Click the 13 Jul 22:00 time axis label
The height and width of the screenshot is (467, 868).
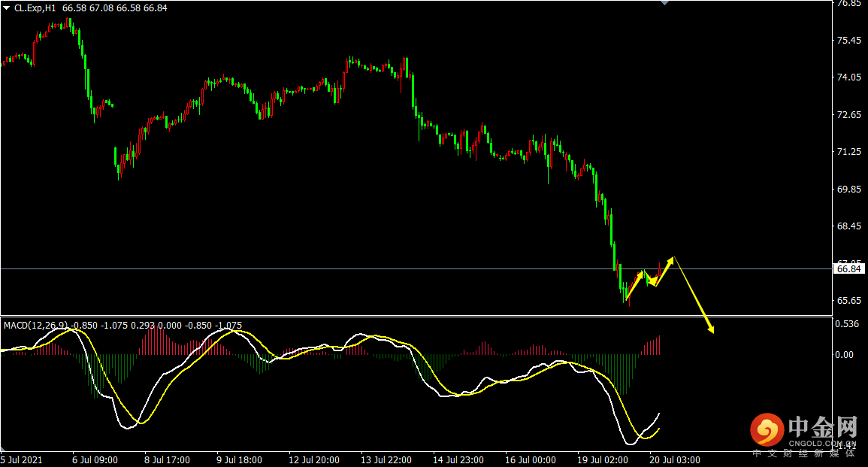click(x=385, y=459)
